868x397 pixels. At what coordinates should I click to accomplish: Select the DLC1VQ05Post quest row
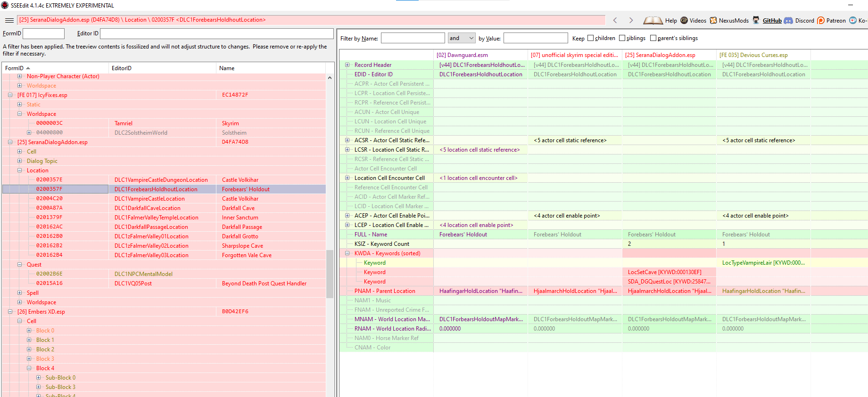click(164, 284)
